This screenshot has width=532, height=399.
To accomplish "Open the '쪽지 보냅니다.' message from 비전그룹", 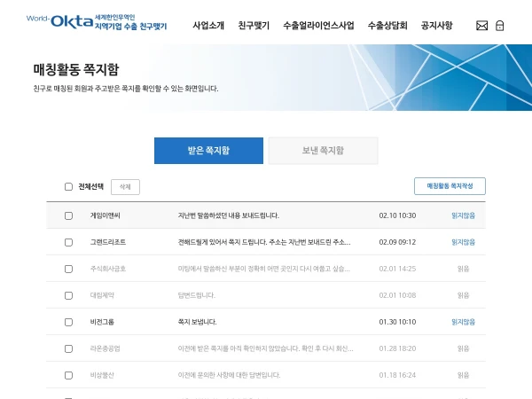I will click(x=197, y=322).
